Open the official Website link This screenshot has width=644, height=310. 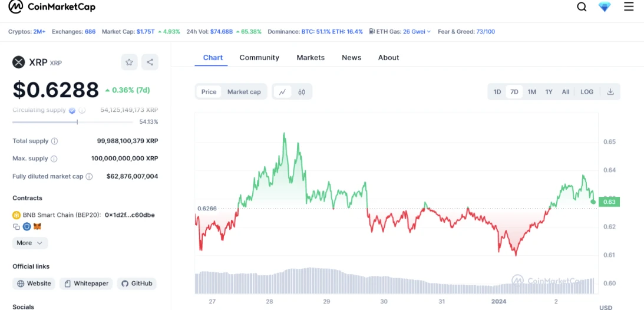pyautogui.click(x=34, y=283)
